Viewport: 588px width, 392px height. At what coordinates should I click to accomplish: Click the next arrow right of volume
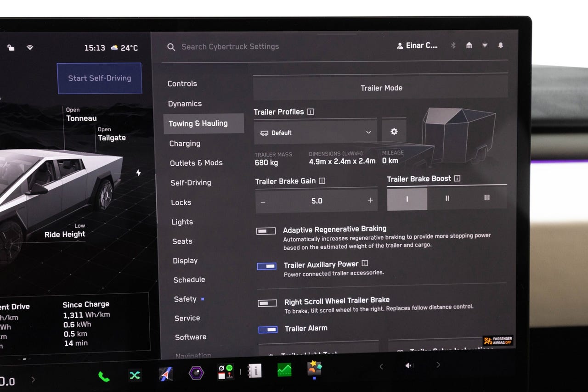pyautogui.click(x=438, y=364)
